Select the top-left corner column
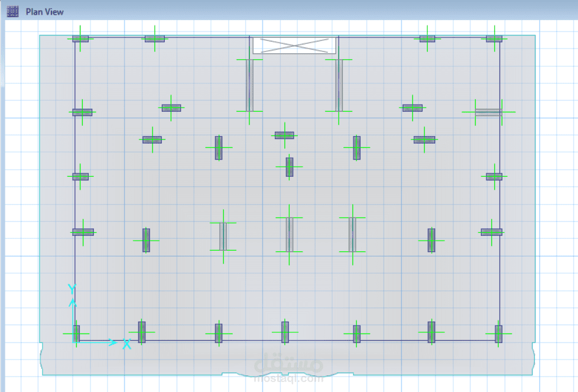The image size is (578, 392). pyautogui.click(x=80, y=38)
